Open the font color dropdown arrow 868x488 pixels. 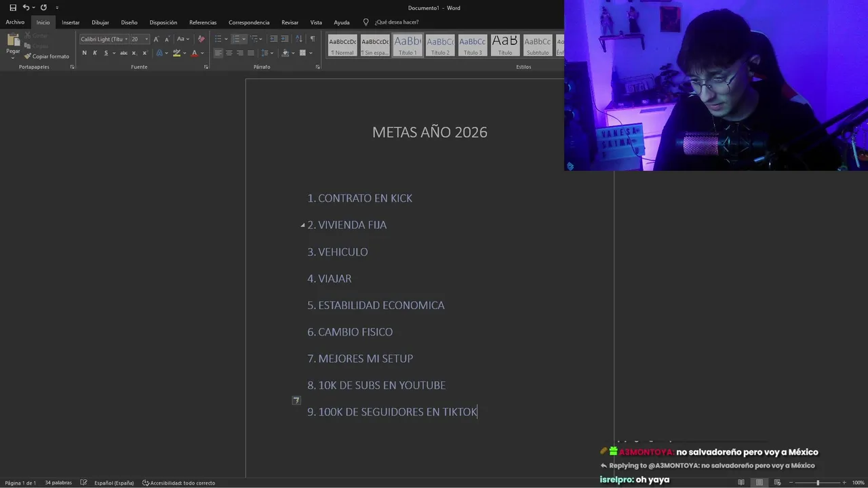coord(201,53)
